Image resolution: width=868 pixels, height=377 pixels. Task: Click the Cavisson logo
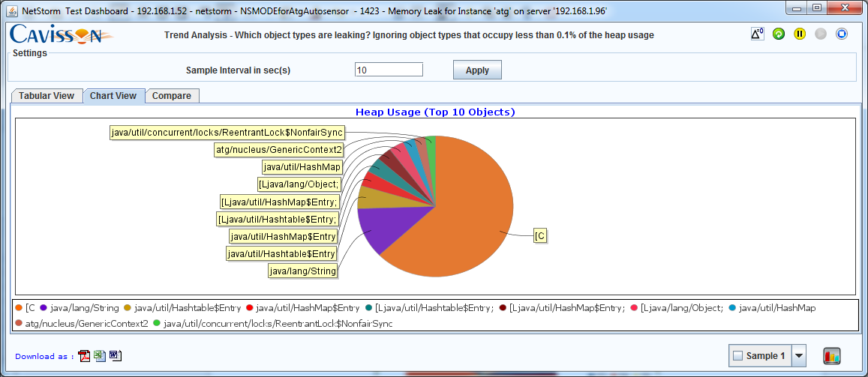pos(61,35)
